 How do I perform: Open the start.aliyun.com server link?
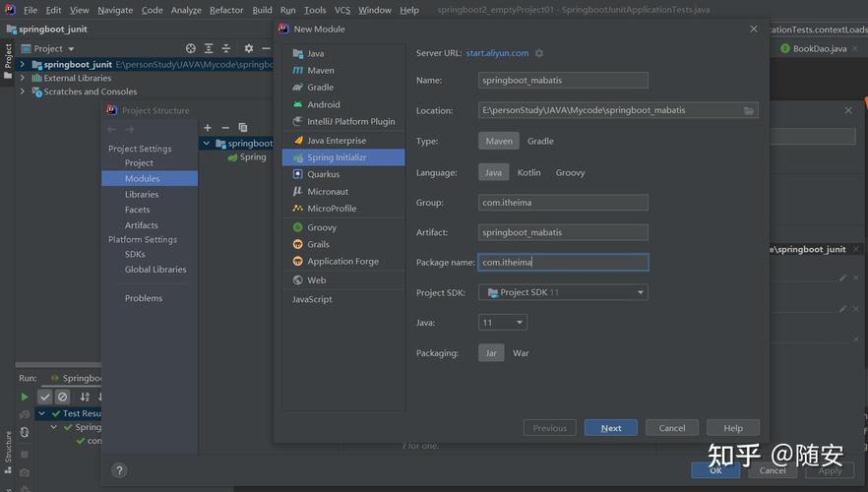(497, 53)
